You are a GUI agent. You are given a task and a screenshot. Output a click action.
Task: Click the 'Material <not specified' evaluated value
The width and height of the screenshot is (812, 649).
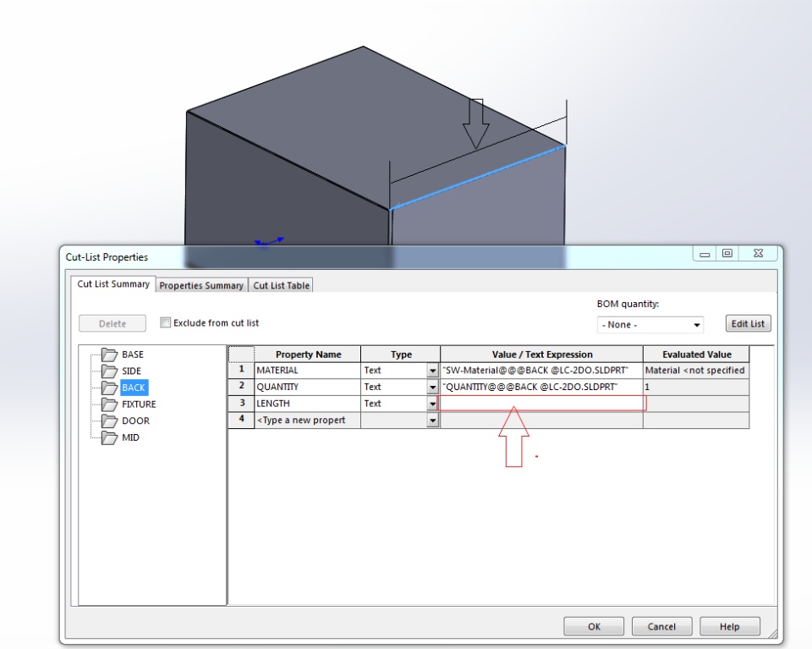tap(696, 371)
